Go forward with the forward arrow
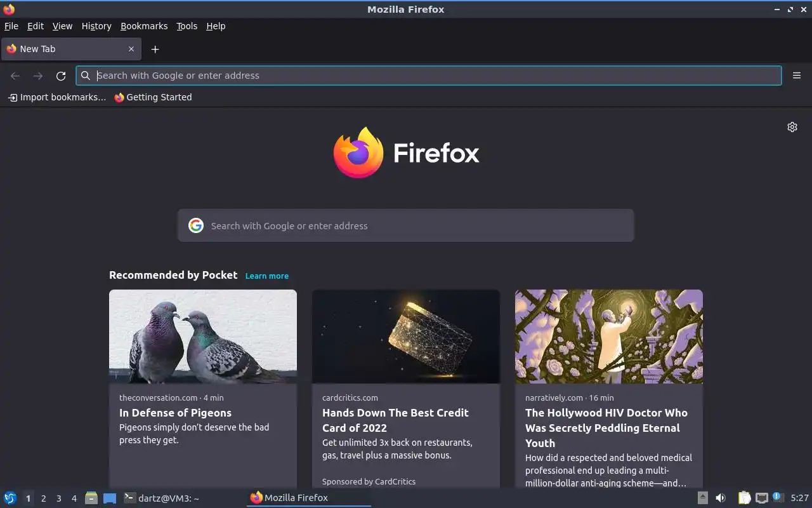This screenshot has height=508, width=812. (38, 76)
